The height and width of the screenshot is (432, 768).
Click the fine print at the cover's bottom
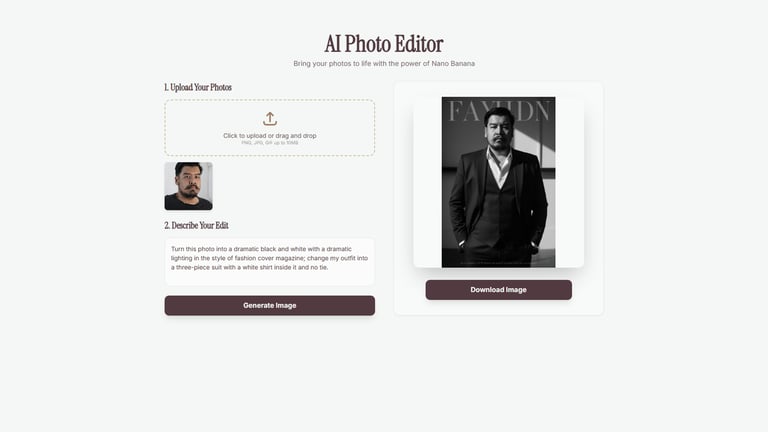pos(499,264)
